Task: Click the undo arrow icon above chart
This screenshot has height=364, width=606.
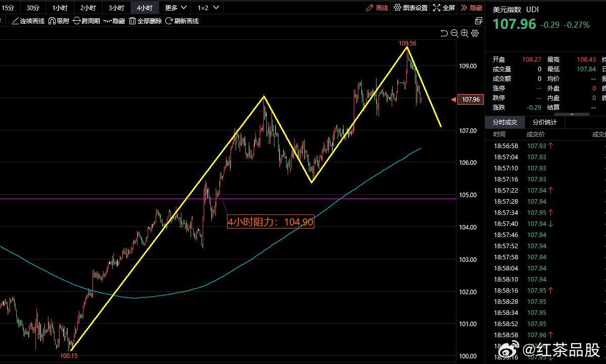Action: tap(444, 33)
